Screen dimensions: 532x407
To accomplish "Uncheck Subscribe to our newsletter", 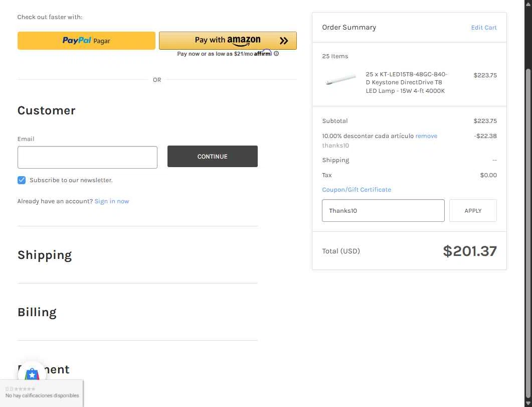I will point(22,180).
